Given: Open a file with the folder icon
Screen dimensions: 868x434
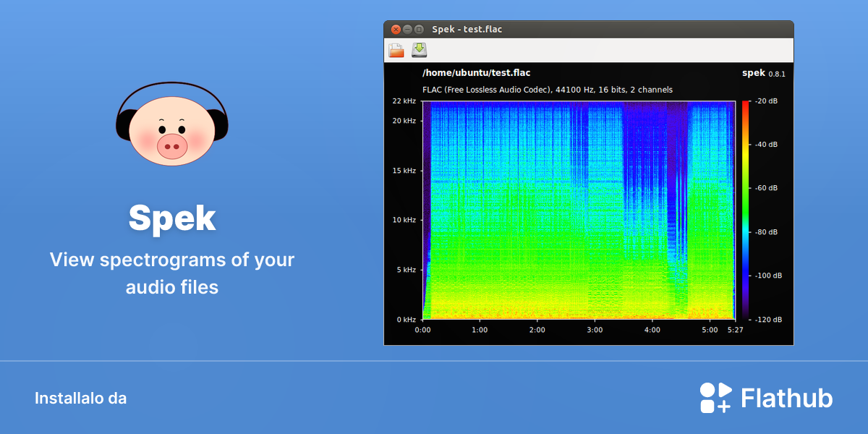Looking at the screenshot, I should tap(396, 50).
